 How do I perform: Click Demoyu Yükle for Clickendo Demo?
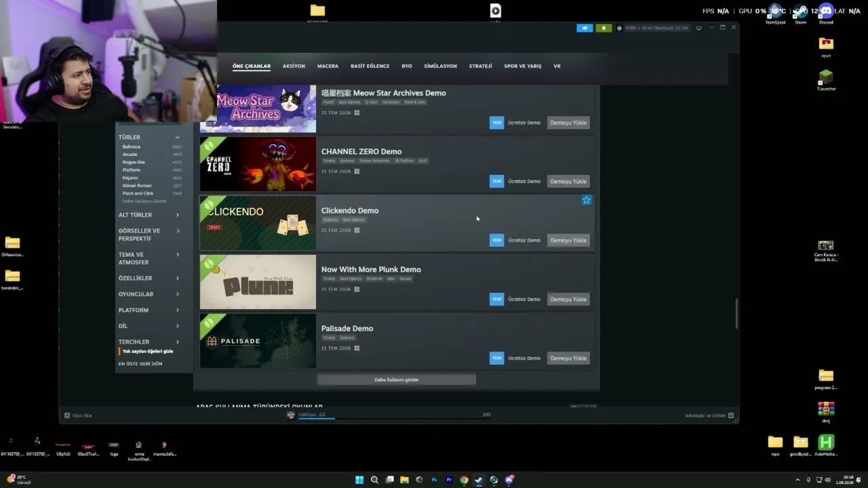[x=568, y=241]
